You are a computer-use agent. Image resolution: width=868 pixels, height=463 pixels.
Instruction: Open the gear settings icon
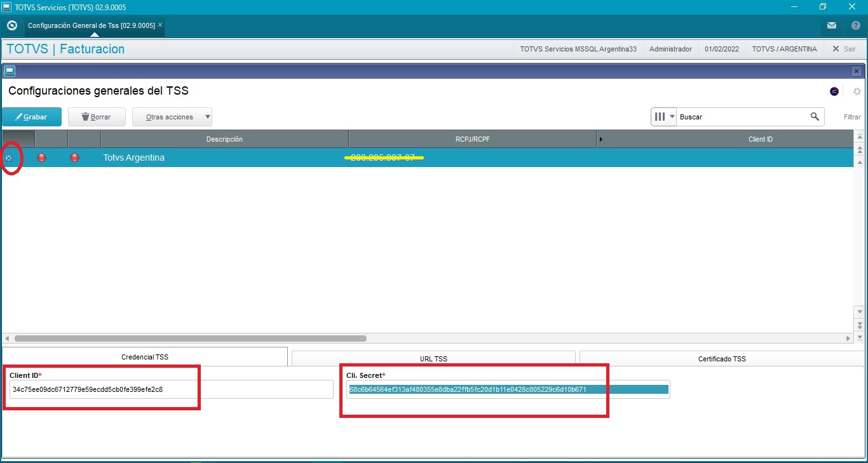click(x=857, y=91)
